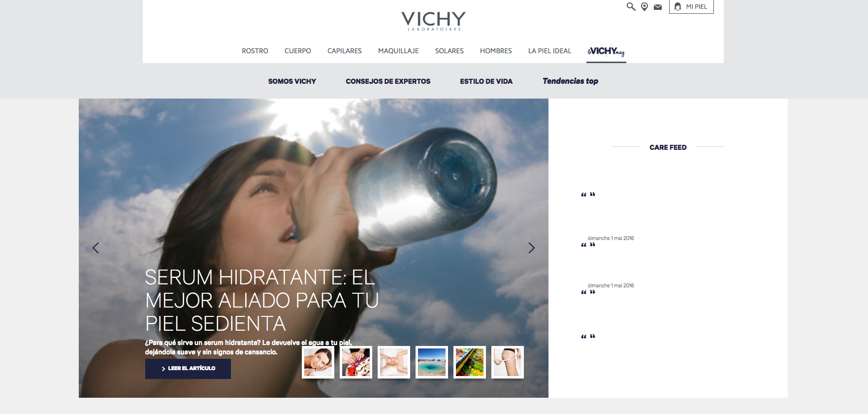Open the Vichy mag logo tab
The width and height of the screenshot is (868, 414).
[606, 51]
